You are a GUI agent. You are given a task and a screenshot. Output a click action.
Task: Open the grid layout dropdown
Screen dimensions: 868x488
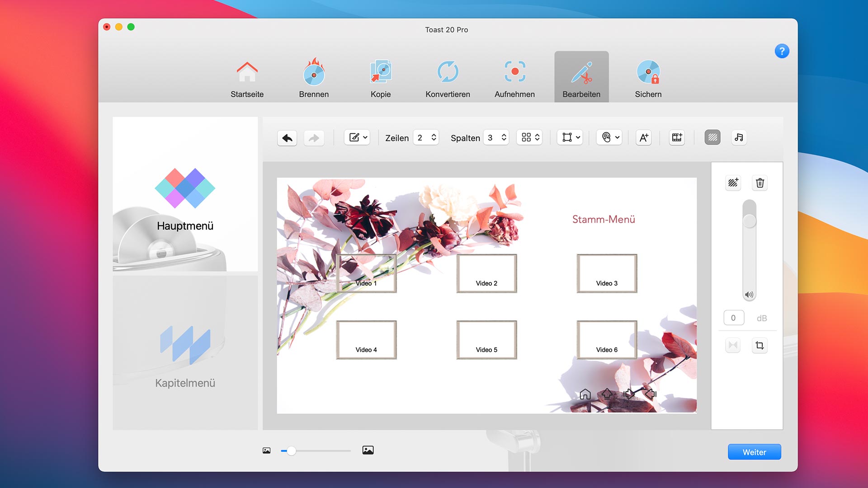[530, 138]
